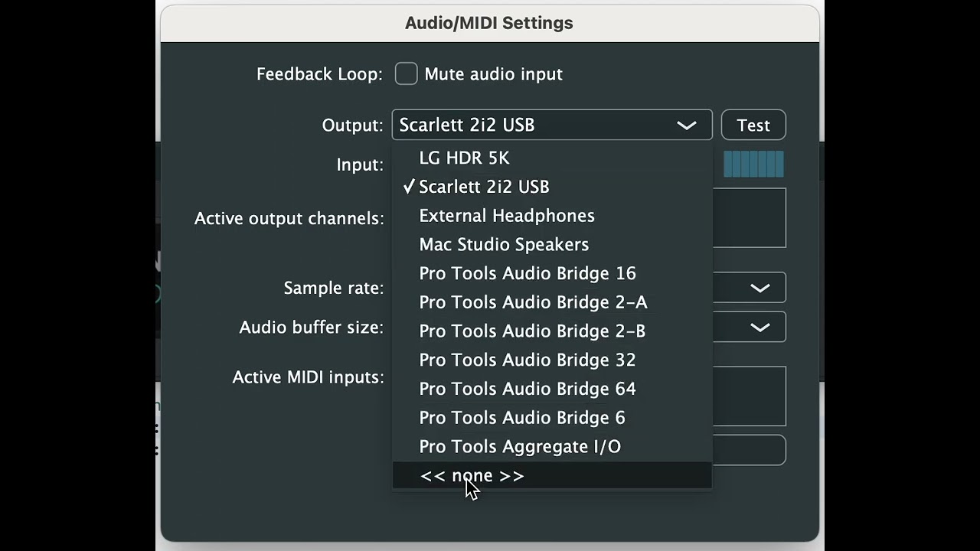Choose the << none >> output option
This screenshot has height=551, width=980.
click(x=472, y=476)
